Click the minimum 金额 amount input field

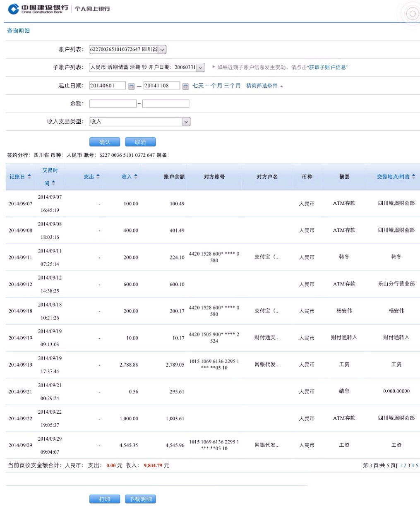tap(113, 103)
